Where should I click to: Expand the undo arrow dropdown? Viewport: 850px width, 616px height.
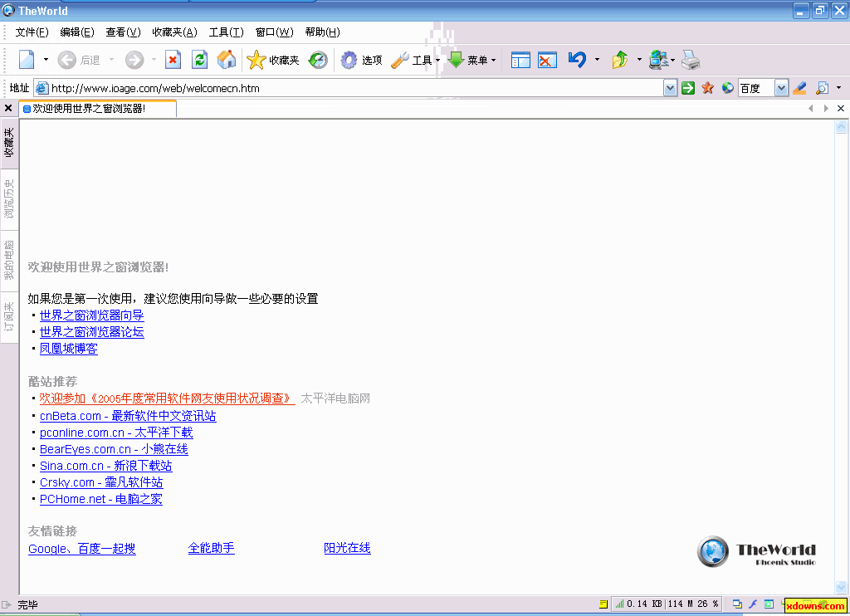(597, 60)
